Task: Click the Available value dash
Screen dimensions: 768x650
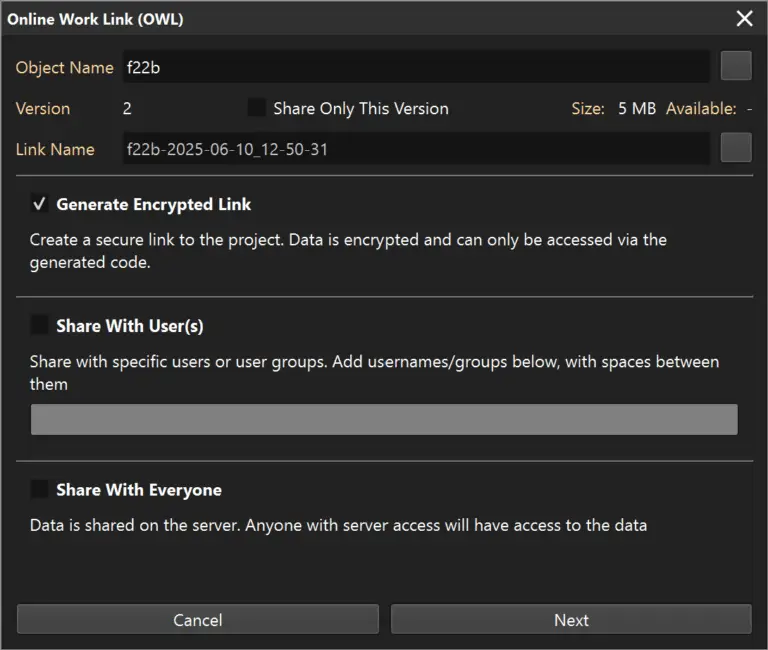Action: (x=748, y=108)
